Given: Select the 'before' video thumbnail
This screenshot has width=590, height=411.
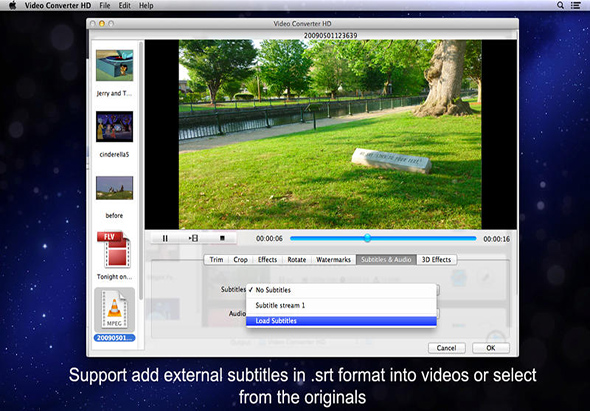Looking at the screenshot, I should tap(114, 188).
